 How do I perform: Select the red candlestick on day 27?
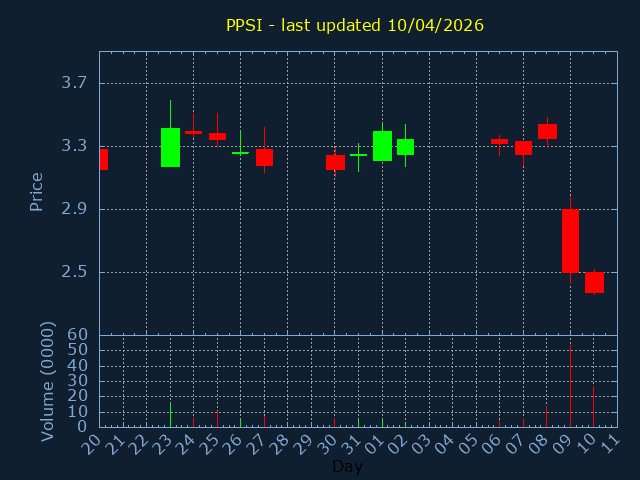point(264,157)
